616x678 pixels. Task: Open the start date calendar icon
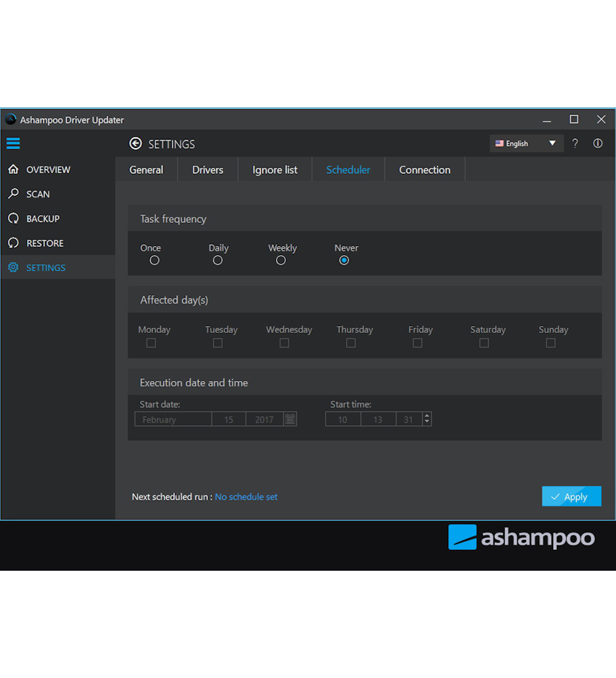(x=290, y=419)
